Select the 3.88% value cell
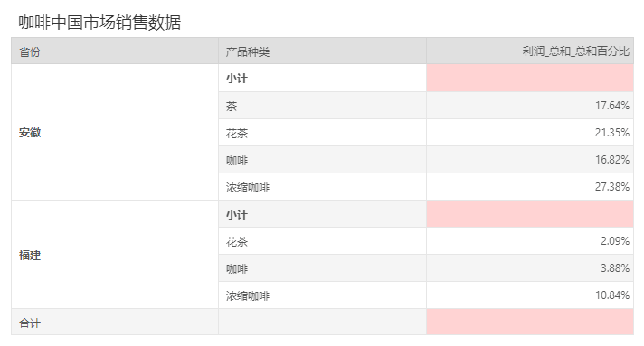Viewport: 644px width, 346px height. [x=530, y=268]
